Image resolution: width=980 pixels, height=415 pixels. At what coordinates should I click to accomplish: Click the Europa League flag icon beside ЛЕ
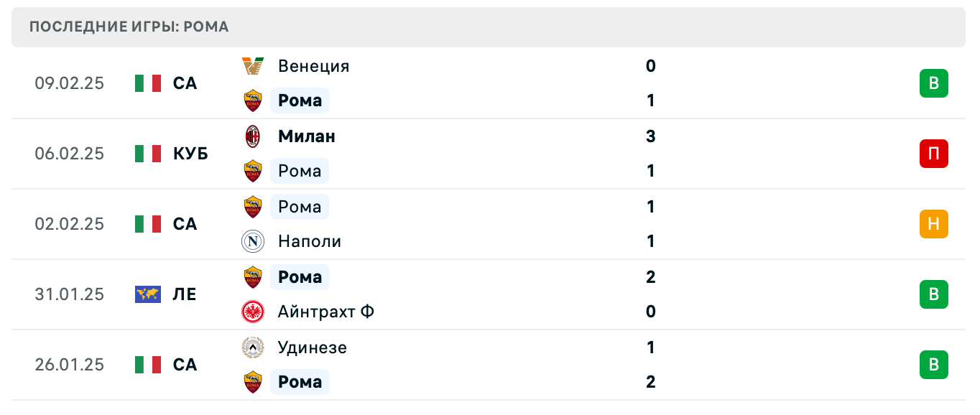pos(148,294)
